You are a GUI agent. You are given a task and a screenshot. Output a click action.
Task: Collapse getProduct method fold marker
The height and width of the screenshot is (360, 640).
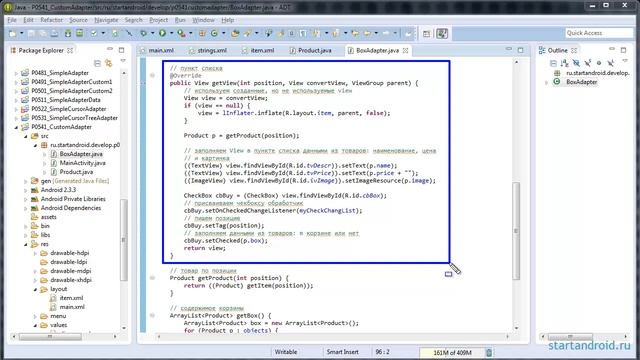(152, 278)
